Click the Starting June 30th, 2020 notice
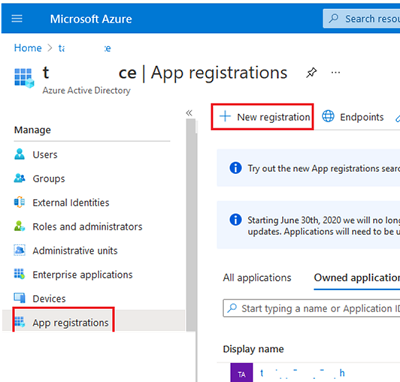 coord(308,225)
